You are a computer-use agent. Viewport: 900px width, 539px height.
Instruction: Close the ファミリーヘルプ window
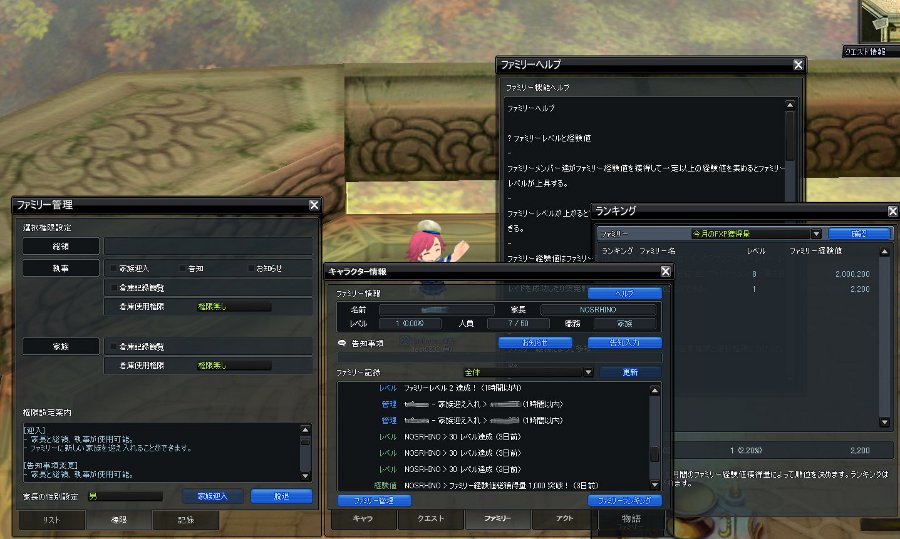[798, 65]
